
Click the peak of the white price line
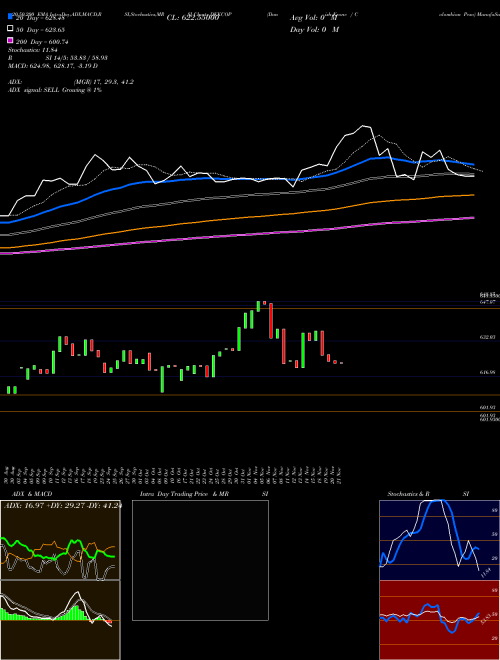[363, 126]
